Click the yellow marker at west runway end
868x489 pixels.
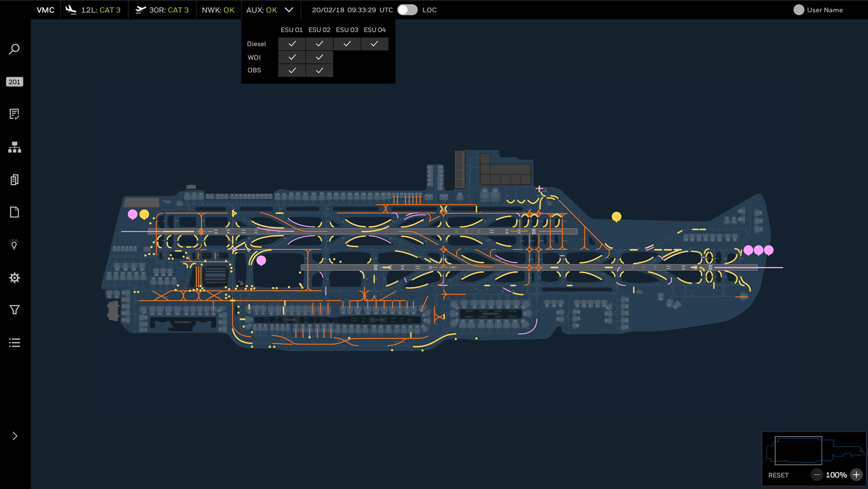[x=144, y=214]
